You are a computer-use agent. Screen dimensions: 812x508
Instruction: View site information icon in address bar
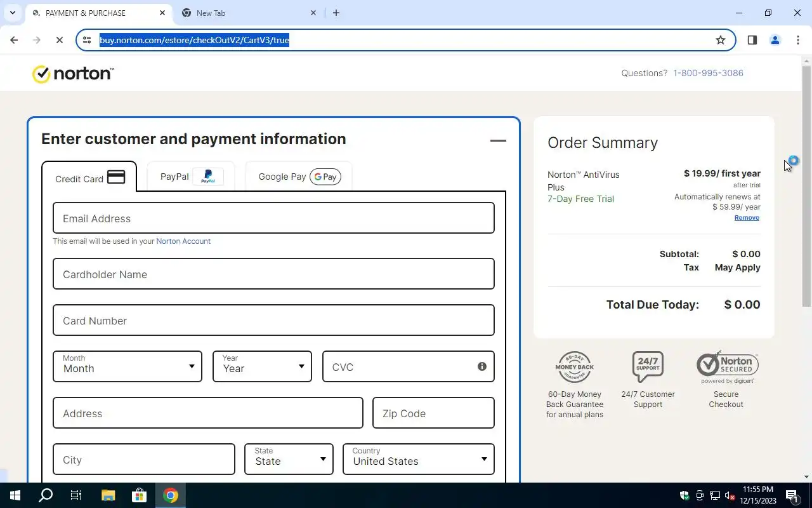coord(87,40)
